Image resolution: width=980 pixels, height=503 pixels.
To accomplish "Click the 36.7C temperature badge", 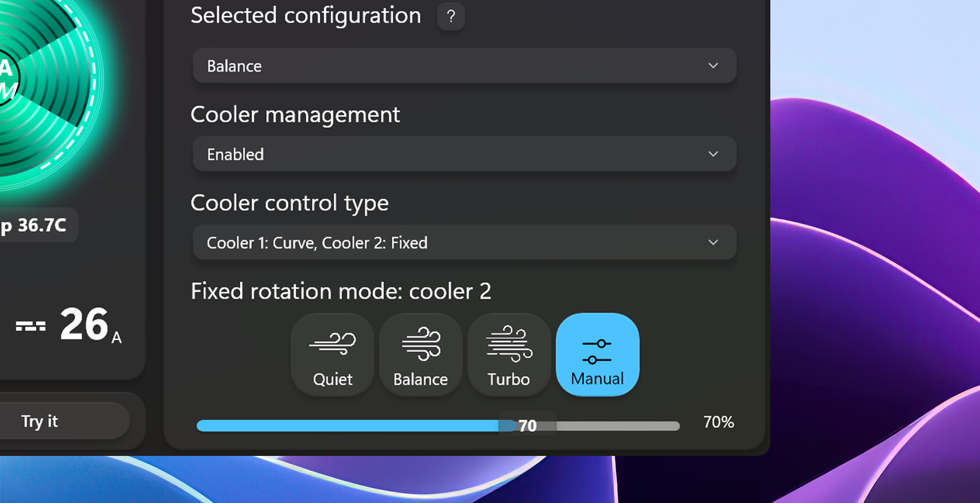I will pos(36,225).
